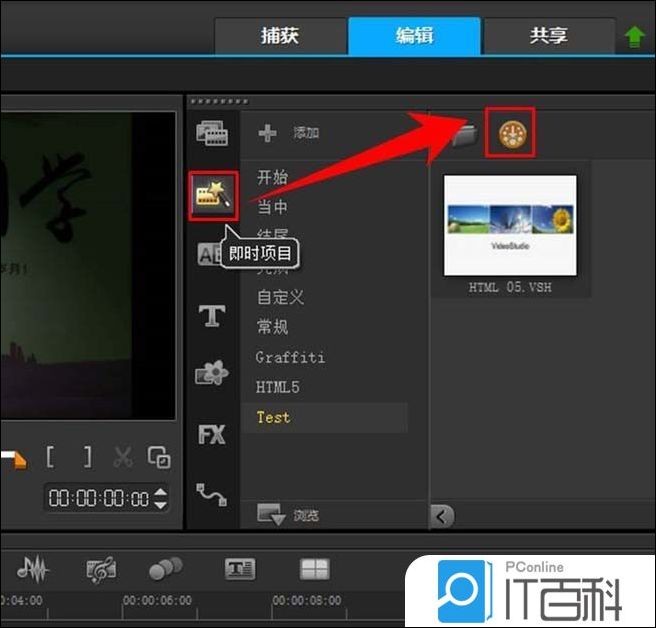
Task: Click the 浏览 browse button
Action: click(288, 514)
